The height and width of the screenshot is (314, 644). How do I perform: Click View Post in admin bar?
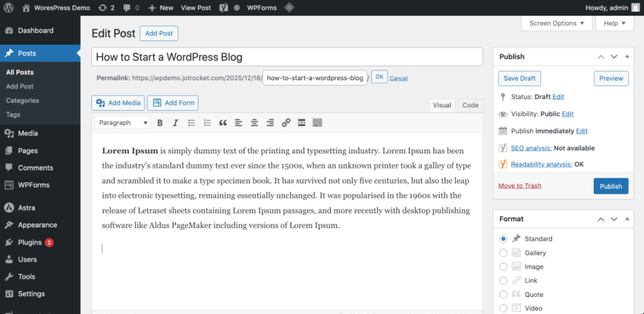click(196, 8)
